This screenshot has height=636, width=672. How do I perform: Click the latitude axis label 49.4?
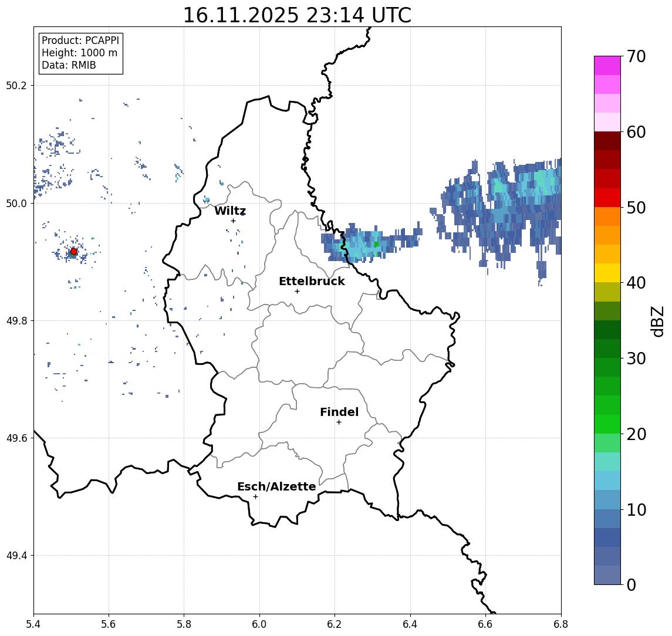point(16,556)
